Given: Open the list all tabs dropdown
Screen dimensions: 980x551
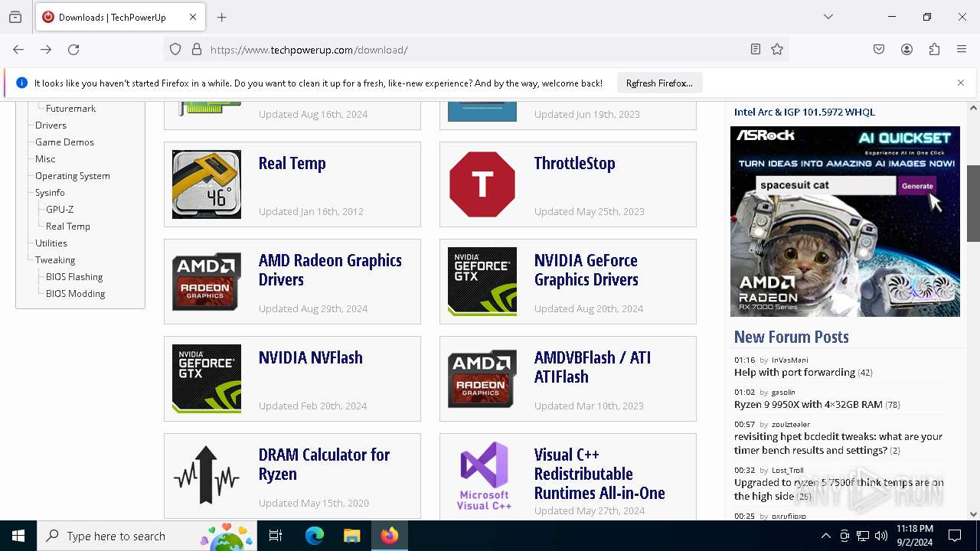Looking at the screenshot, I should 828,17.
